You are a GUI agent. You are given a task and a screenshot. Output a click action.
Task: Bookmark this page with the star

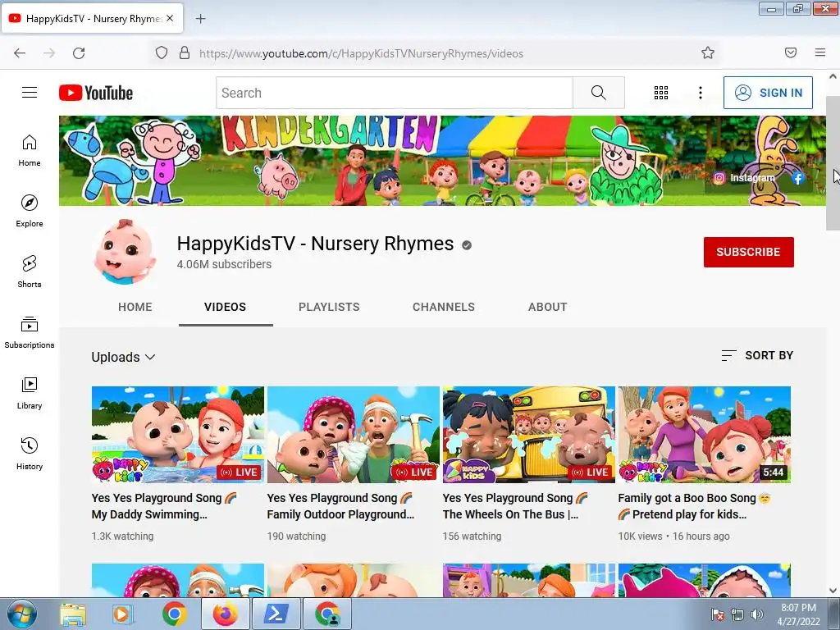(708, 53)
